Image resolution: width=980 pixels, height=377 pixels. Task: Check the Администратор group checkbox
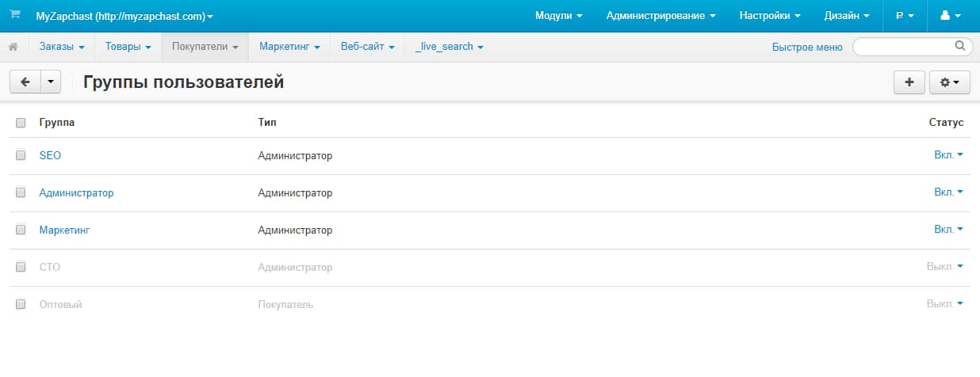(21, 193)
